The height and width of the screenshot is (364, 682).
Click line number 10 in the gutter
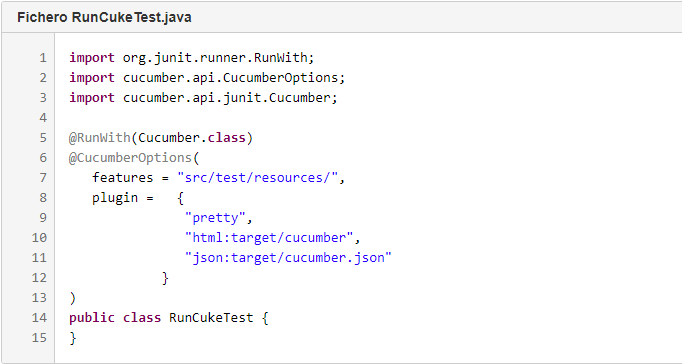(39, 237)
